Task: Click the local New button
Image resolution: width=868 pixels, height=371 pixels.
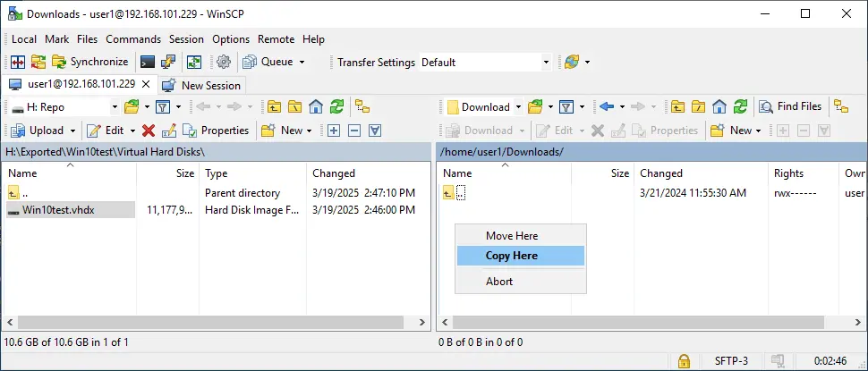Action: (282, 131)
